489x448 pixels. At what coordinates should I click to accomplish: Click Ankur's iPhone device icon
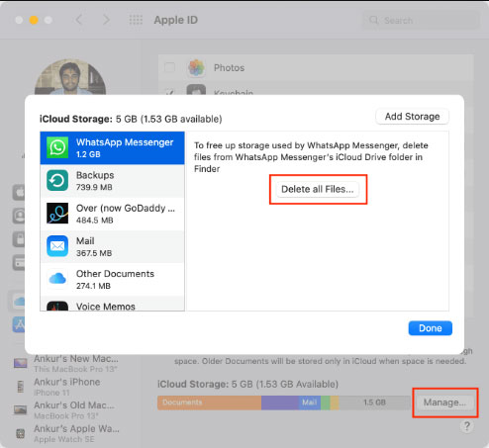[x=20, y=387]
